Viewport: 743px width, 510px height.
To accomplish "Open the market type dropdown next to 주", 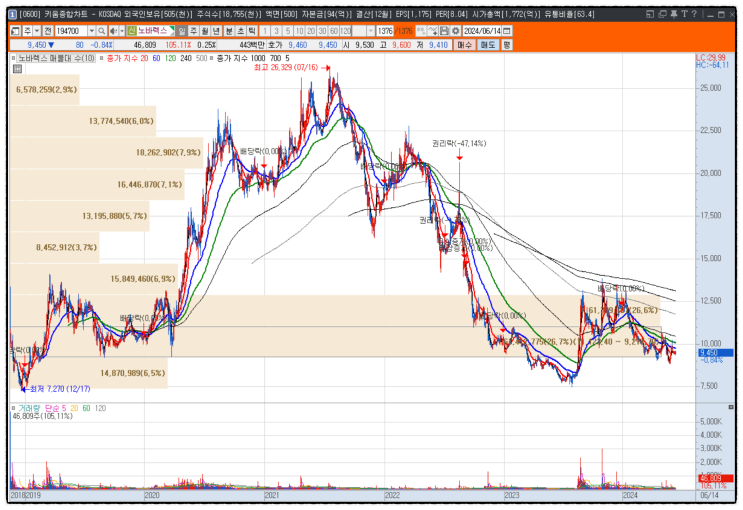I will point(36,31).
